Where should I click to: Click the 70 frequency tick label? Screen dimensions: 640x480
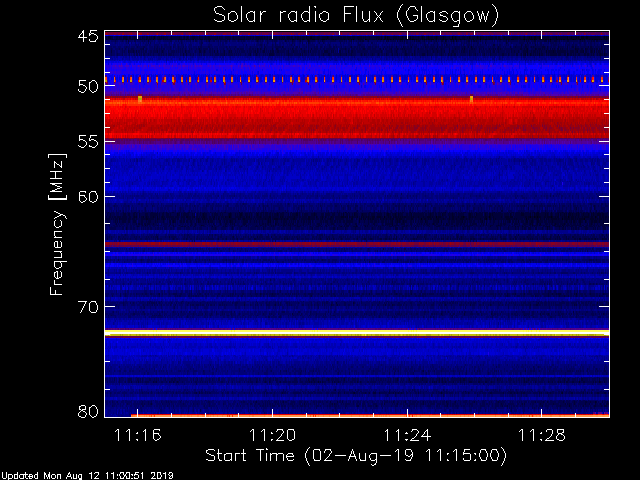tap(88, 307)
